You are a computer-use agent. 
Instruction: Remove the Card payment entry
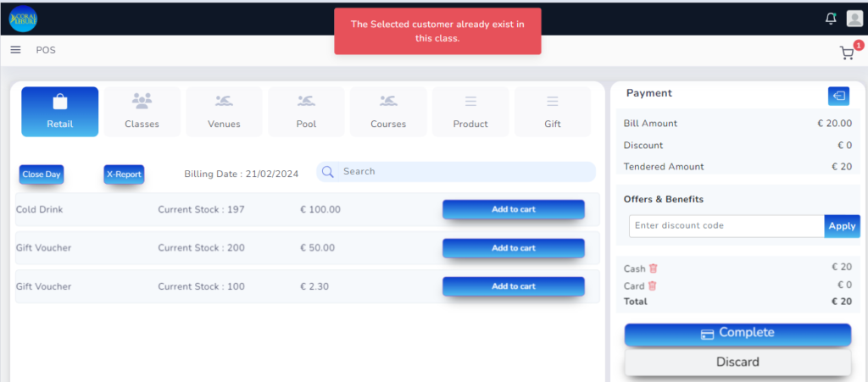(653, 285)
